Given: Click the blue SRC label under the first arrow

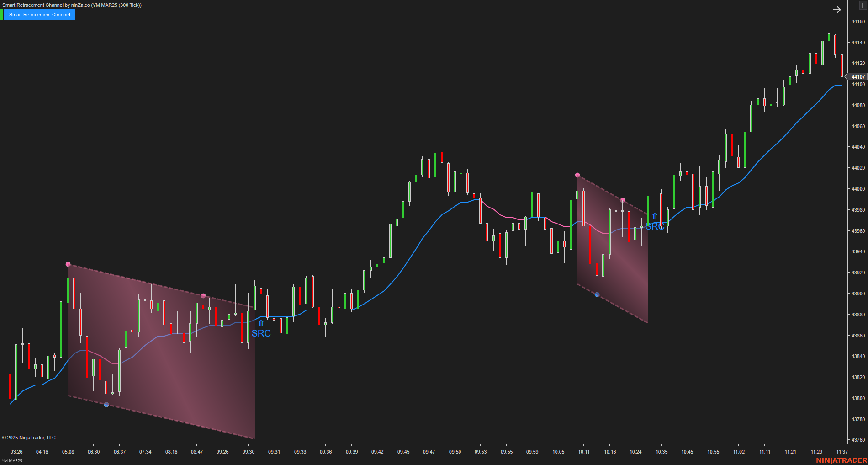Looking at the screenshot, I should [260, 333].
